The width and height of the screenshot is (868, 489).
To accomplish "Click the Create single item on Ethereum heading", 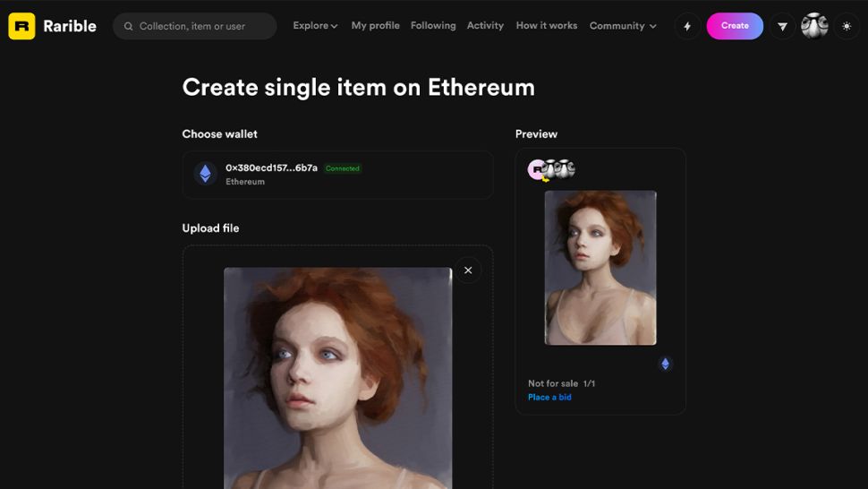I will pyautogui.click(x=358, y=88).
